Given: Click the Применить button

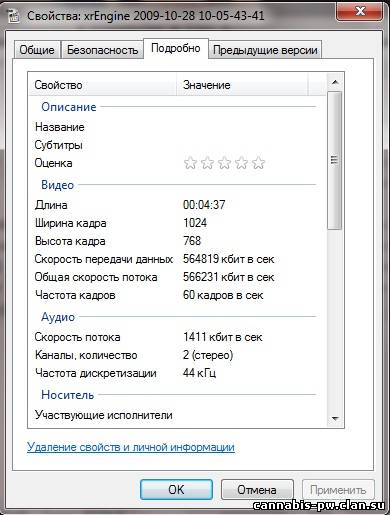Looking at the screenshot, I should pyautogui.click(x=338, y=490).
